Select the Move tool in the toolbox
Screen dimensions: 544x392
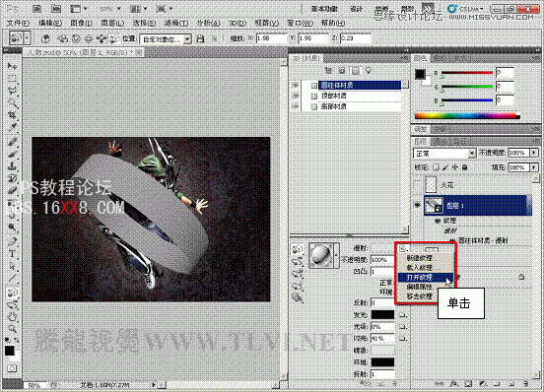tap(12, 66)
